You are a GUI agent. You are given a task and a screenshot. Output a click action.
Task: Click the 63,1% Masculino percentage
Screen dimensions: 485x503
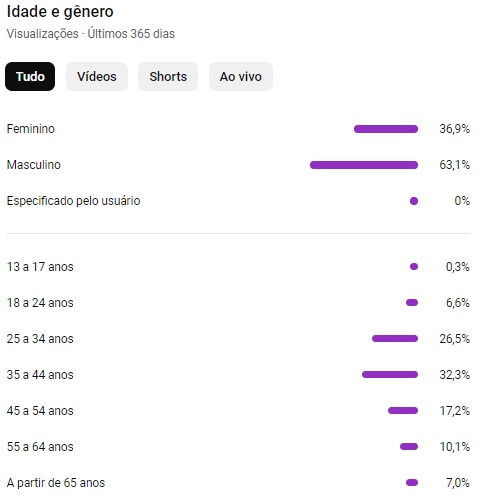click(x=454, y=165)
